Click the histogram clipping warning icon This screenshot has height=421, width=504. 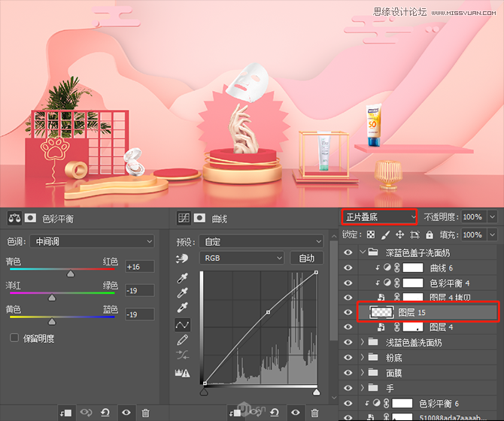click(181, 371)
